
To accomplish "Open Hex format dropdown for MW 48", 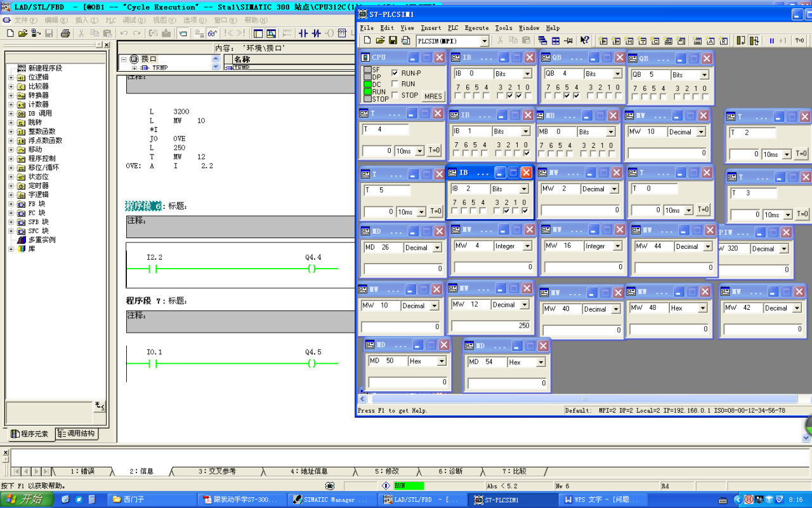I will click(703, 308).
